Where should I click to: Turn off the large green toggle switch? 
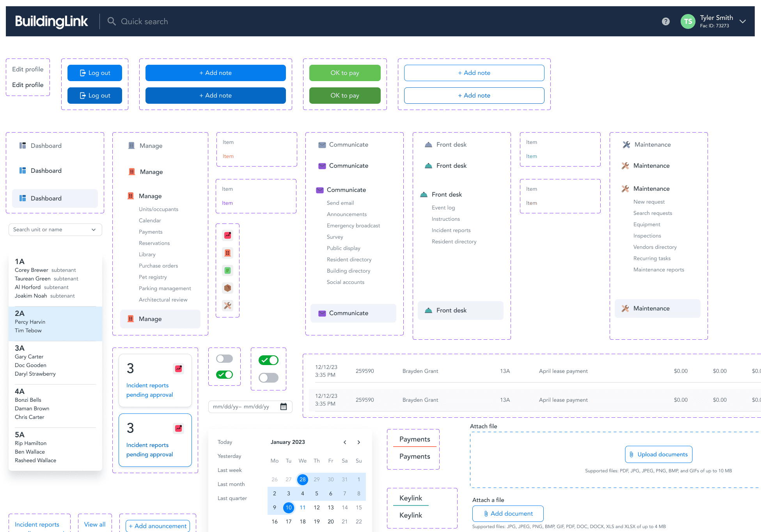[x=268, y=360]
